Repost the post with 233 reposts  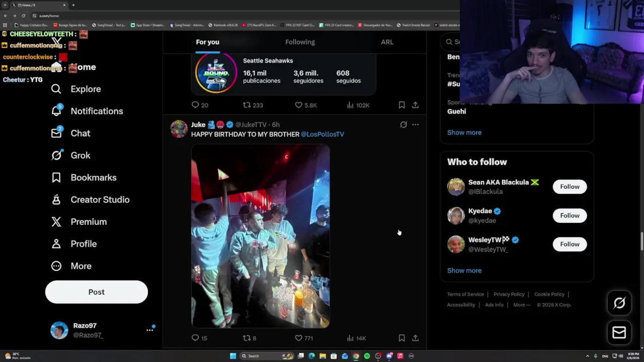[x=253, y=105]
